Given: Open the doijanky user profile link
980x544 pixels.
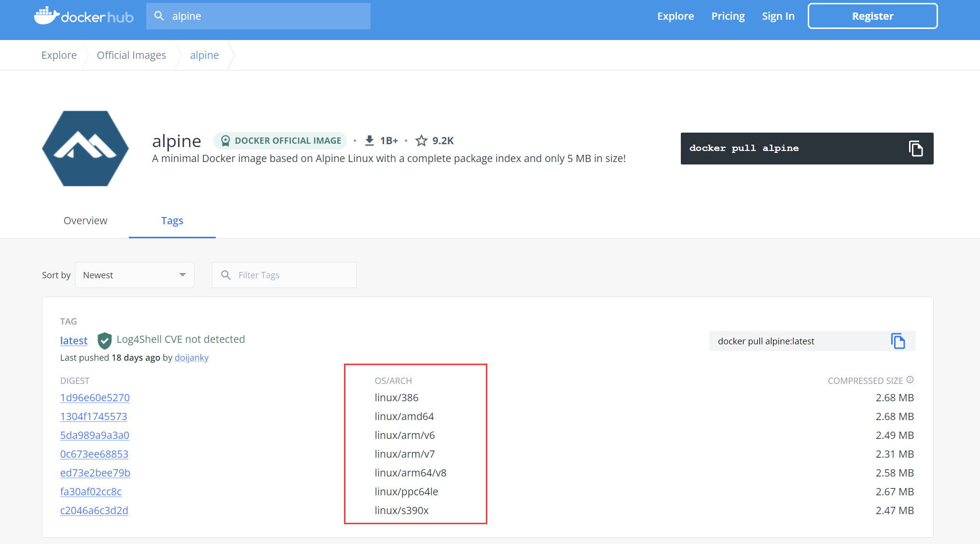Looking at the screenshot, I should click(192, 357).
